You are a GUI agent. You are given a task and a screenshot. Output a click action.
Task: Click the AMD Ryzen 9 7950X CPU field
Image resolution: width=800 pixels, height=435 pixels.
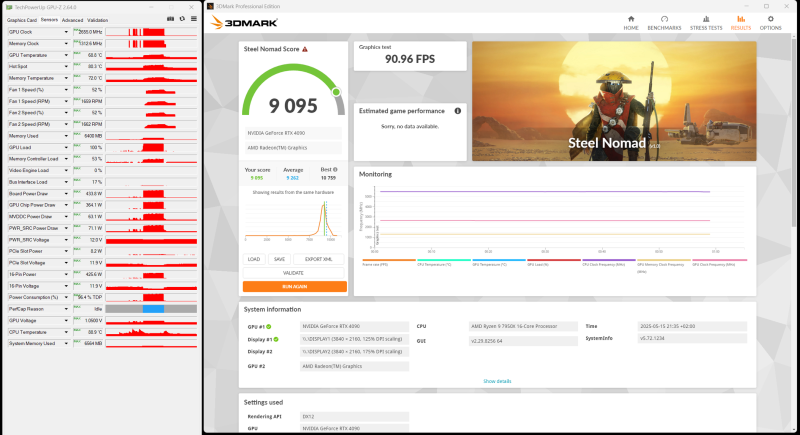(523, 326)
